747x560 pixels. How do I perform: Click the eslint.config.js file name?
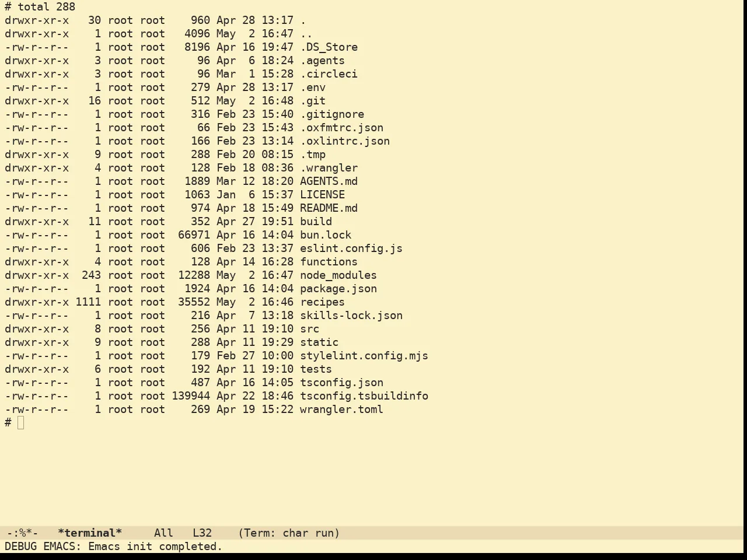(351, 249)
